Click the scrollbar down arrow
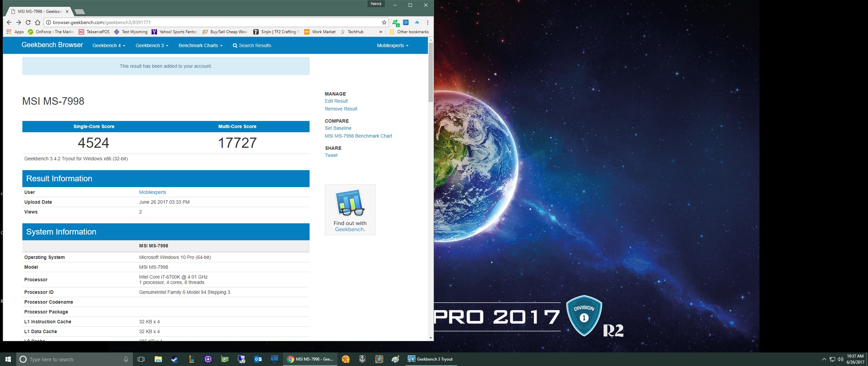This screenshot has width=868, height=366. 431,338
